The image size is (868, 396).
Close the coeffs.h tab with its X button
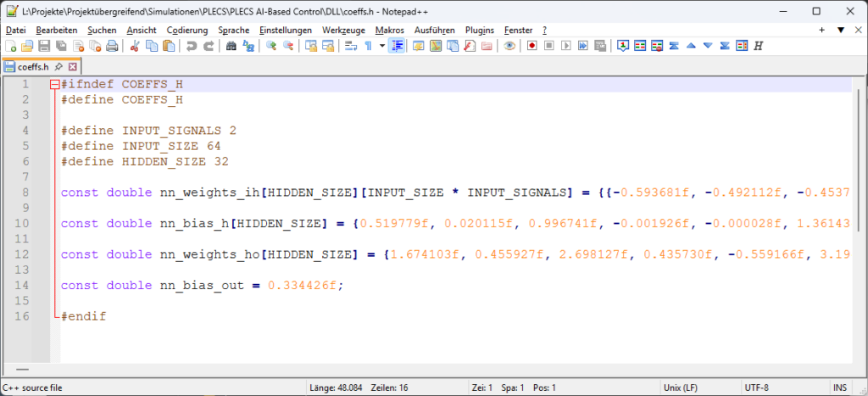[x=73, y=66]
